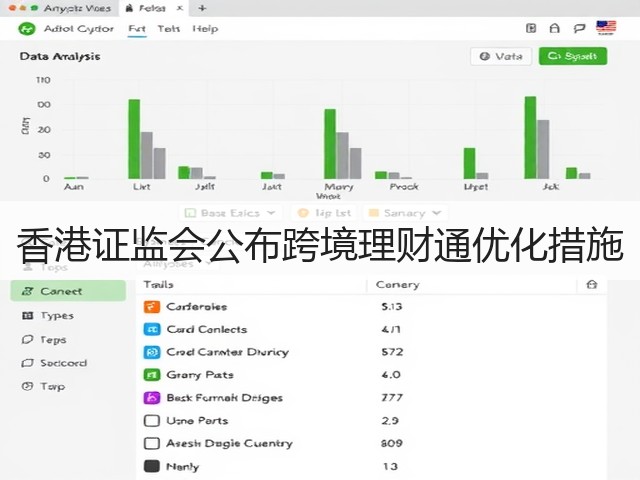Viewport: 640px width, 480px height.
Task: Click the Canect sidebar icon
Action: [x=27, y=291]
